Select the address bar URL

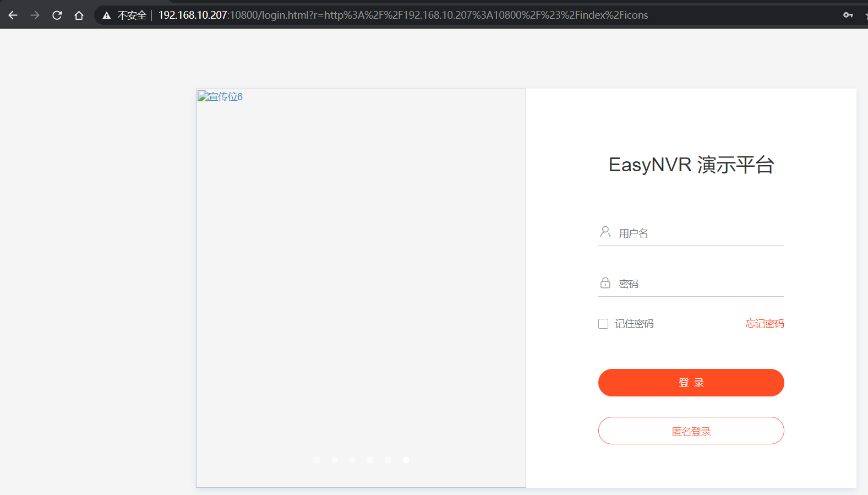403,15
